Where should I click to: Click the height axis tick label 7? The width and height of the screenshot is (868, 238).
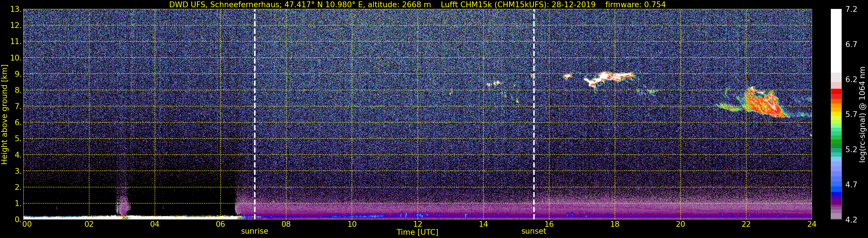(18, 107)
